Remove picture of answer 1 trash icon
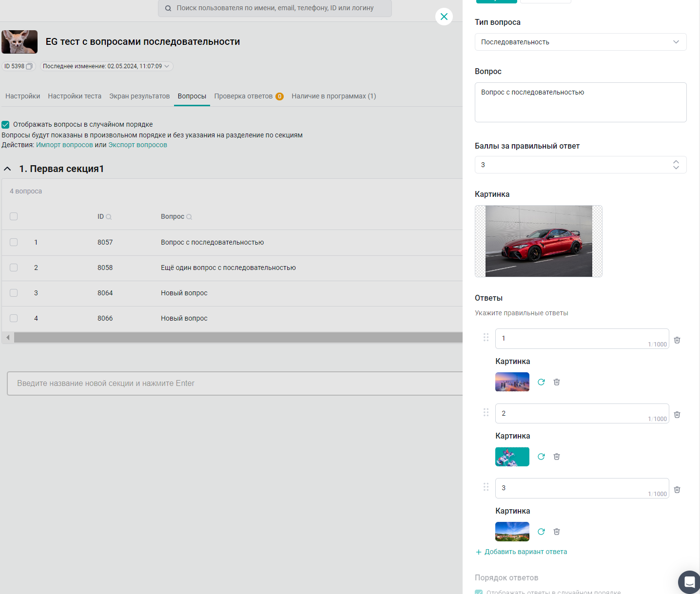This screenshot has width=700, height=594. [557, 382]
